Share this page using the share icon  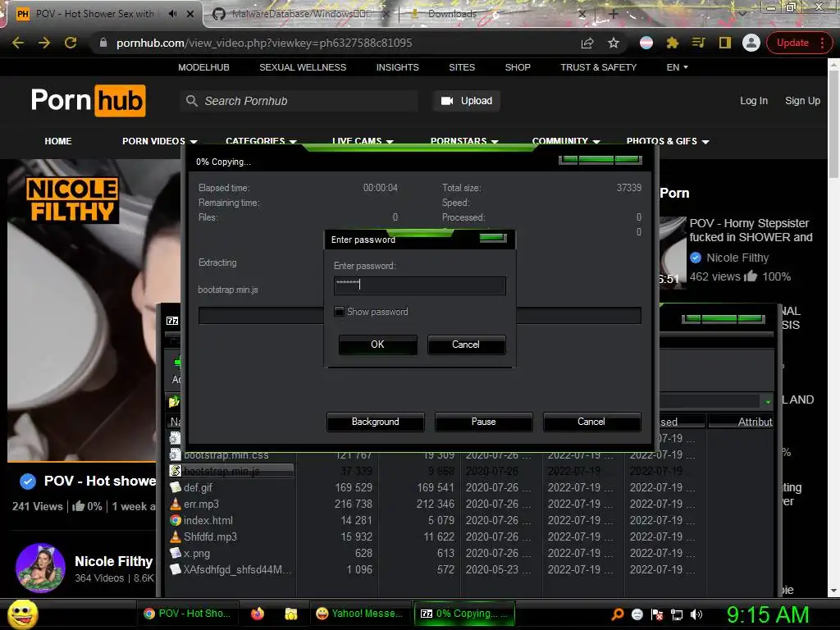tap(587, 43)
